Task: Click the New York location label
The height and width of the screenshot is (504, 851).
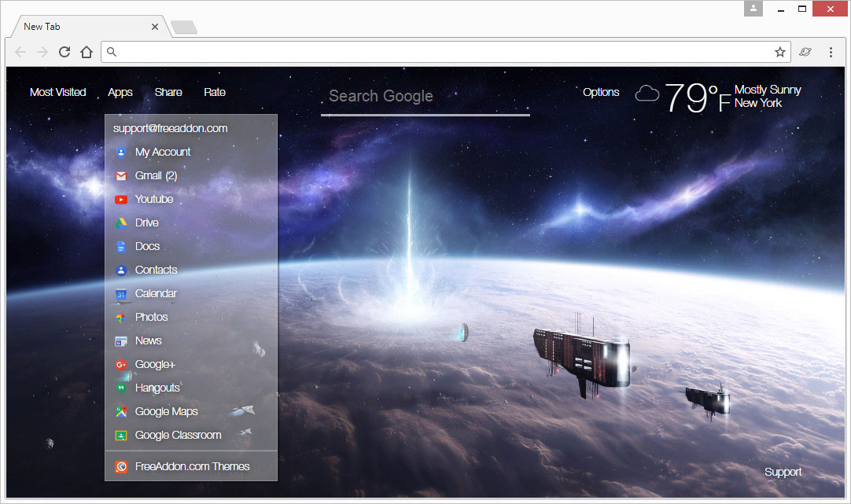Action: click(757, 103)
